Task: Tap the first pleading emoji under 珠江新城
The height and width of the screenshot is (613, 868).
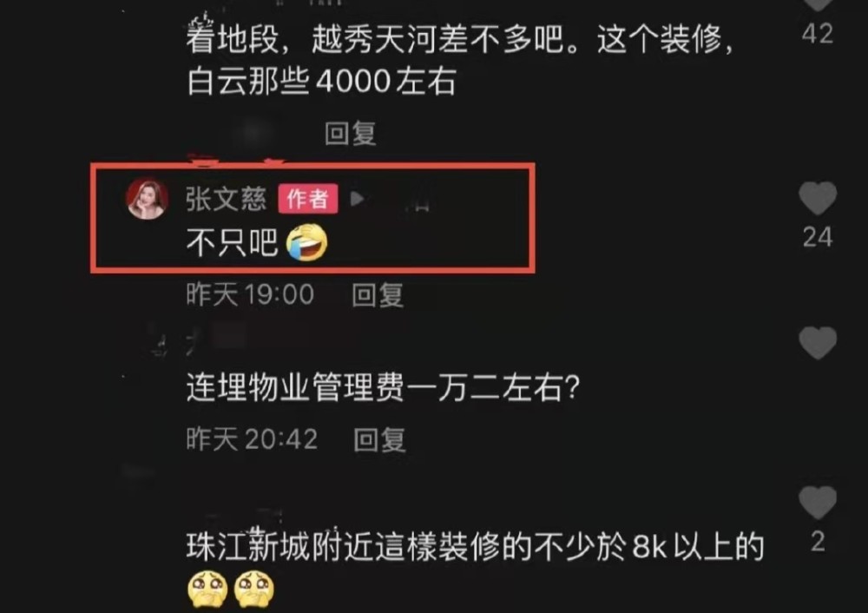Action: (207, 589)
